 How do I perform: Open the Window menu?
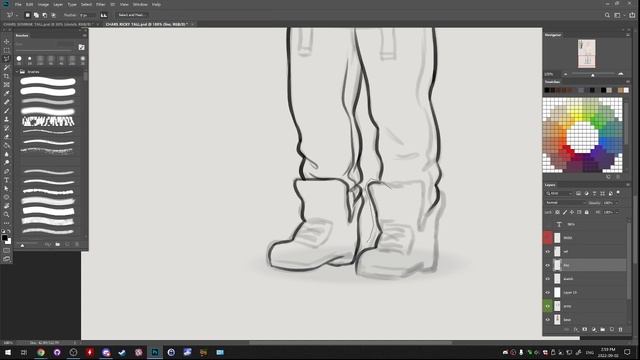[140, 4]
